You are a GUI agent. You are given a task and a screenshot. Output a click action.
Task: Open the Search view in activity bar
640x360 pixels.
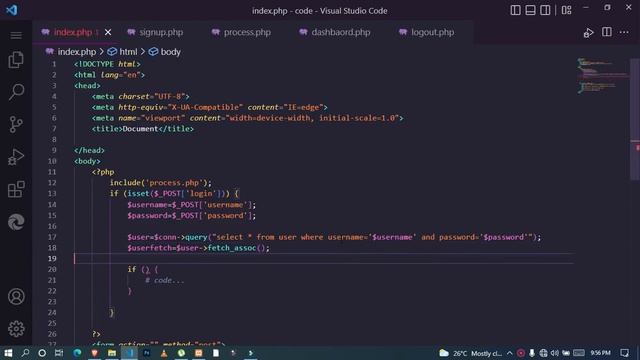[16, 92]
